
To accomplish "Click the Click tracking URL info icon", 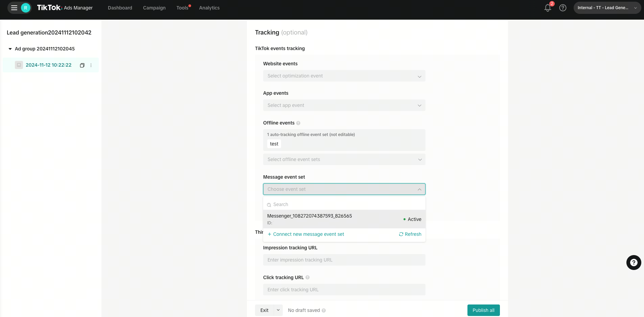I will pyautogui.click(x=307, y=277).
